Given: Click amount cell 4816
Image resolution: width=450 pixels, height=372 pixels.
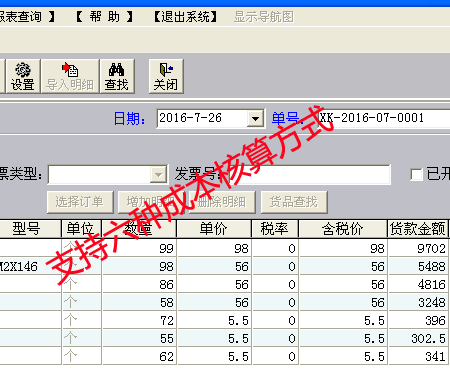Looking at the screenshot, I should pyautogui.click(x=418, y=284).
